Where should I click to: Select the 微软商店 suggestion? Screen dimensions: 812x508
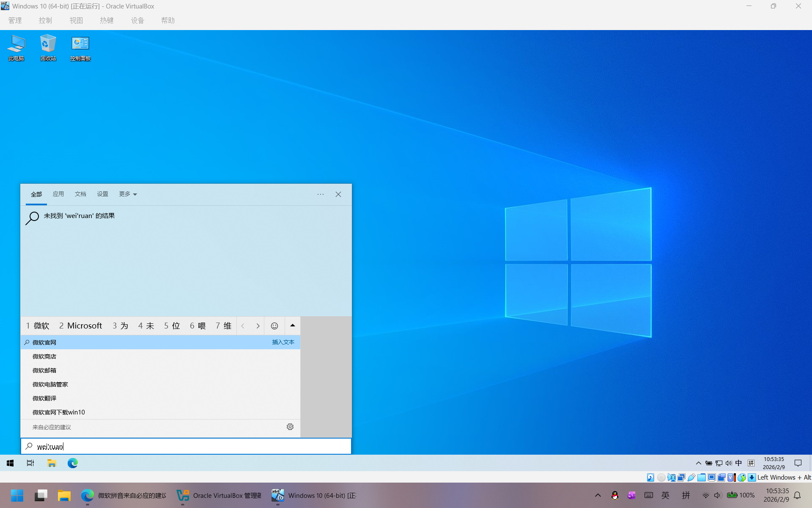(44, 356)
